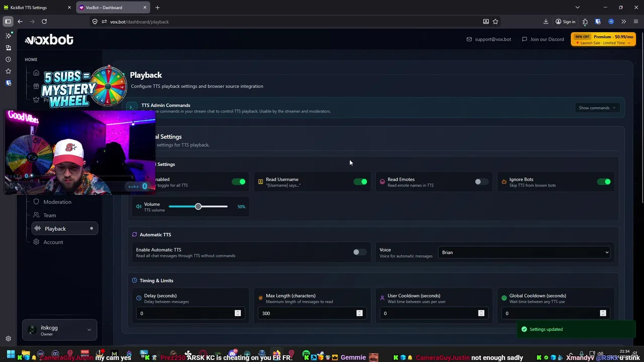Open browser sidebar history clock icon
The image size is (644, 362).
8,59
